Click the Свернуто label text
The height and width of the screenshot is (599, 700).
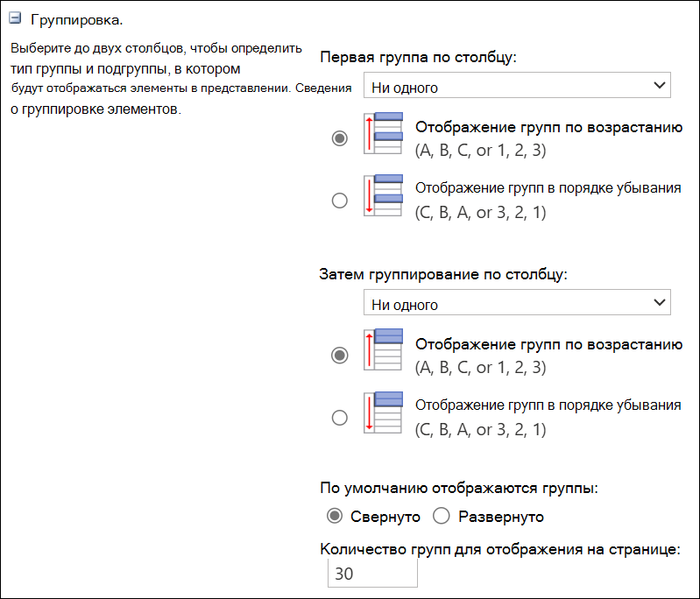[385, 517]
